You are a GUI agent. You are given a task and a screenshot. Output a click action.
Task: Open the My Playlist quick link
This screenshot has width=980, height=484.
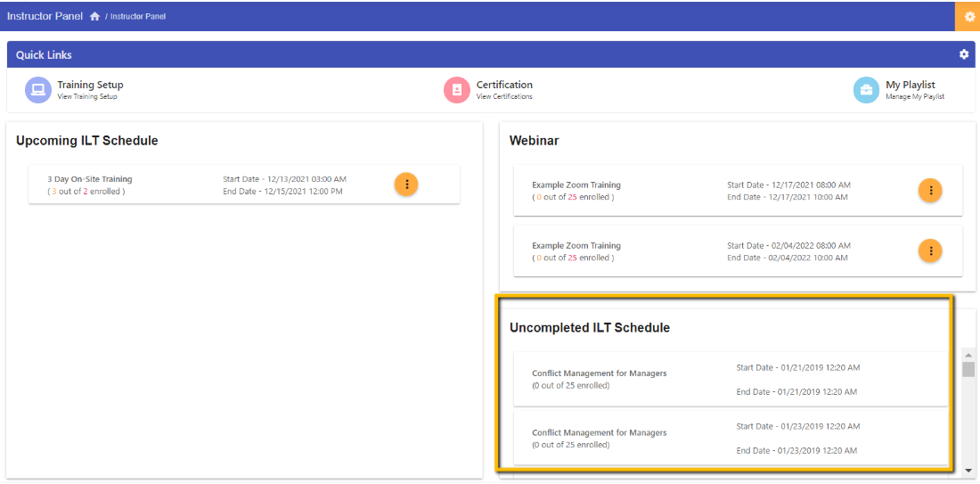point(910,85)
